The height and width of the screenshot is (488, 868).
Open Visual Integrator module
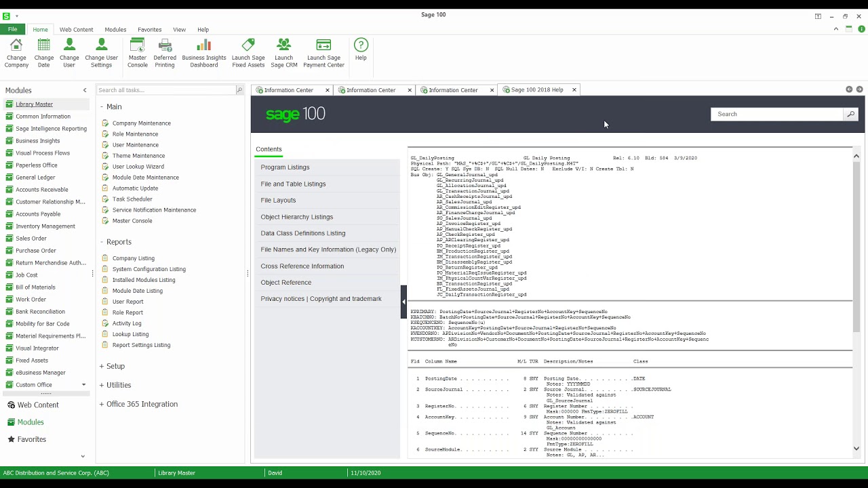pos(37,348)
